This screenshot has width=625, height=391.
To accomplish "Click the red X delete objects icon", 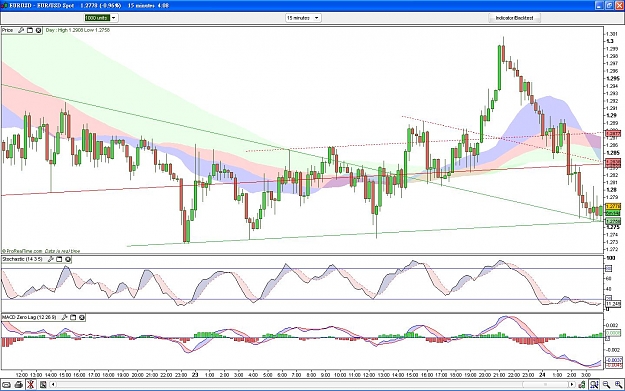I will [x=31, y=385].
